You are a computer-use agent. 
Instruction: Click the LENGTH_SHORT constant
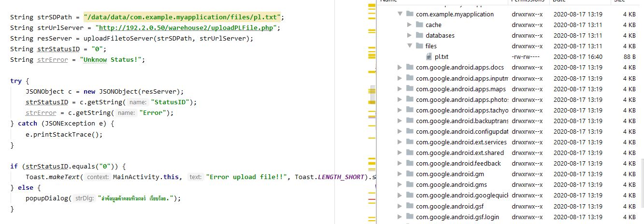[x=341, y=177]
